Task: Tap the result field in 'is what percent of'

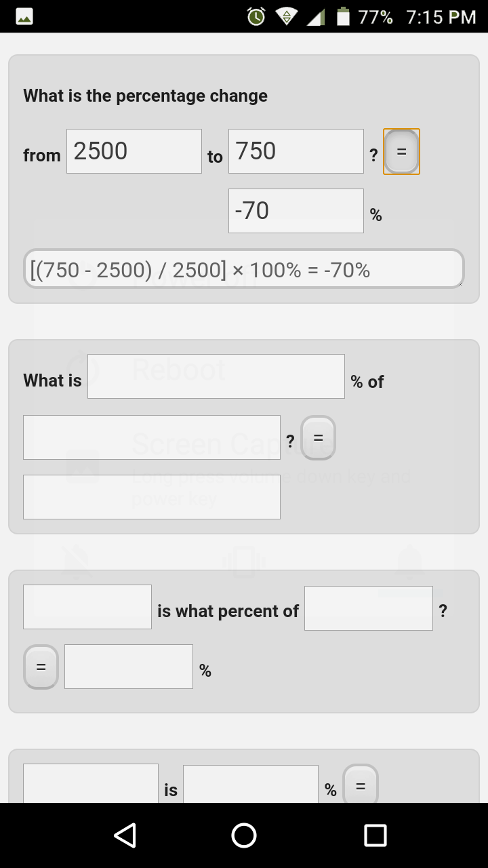Action: pos(128,666)
